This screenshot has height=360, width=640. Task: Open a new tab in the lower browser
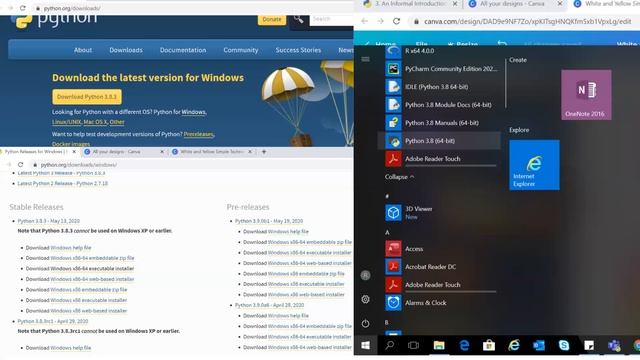[264, 152]
